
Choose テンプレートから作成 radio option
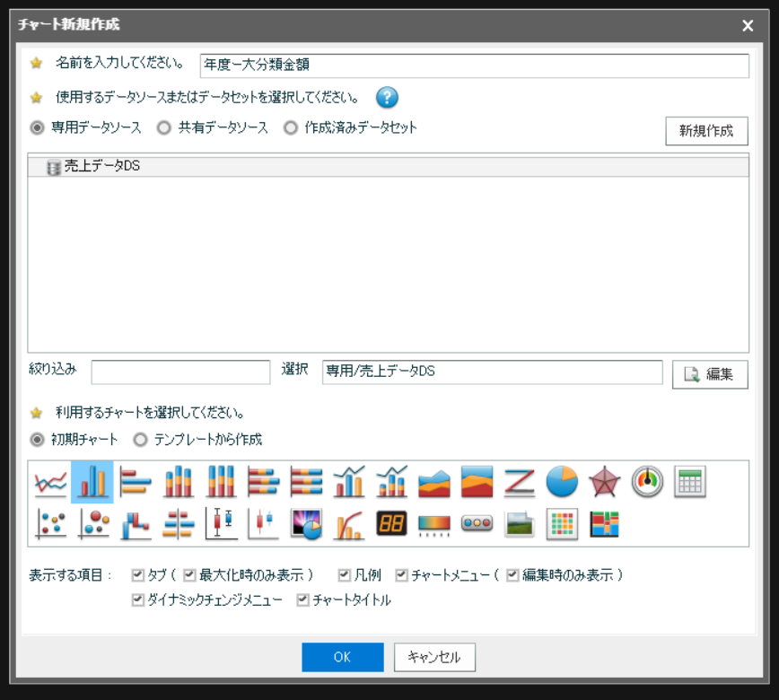pyautogui.click(x=141, y=440)
